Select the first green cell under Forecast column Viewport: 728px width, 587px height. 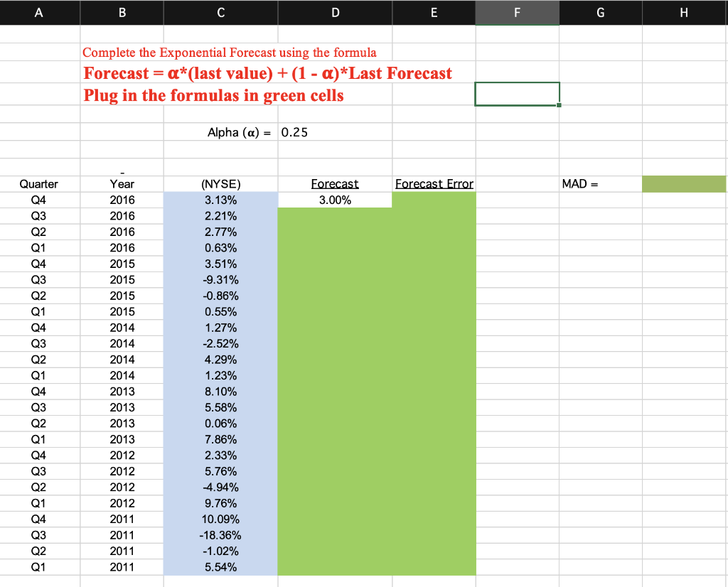click(x=334, y=216)
